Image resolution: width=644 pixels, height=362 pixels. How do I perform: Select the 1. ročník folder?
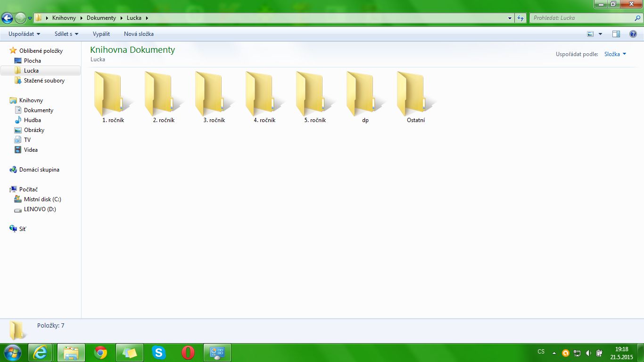click(113, 98)
